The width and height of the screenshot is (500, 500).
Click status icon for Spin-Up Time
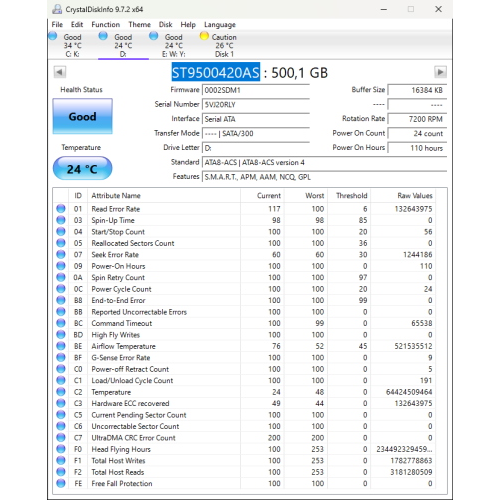tap(61, 220)
